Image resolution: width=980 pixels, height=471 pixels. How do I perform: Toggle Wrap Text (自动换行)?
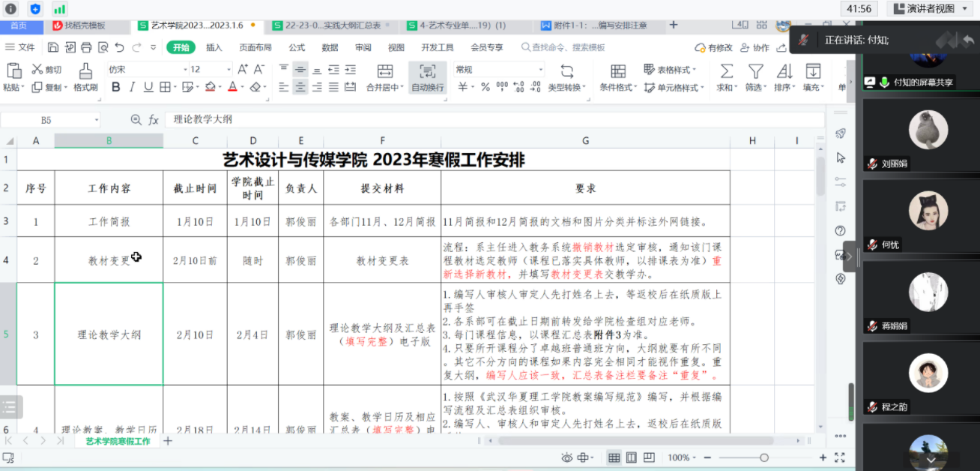coord(427,71)
